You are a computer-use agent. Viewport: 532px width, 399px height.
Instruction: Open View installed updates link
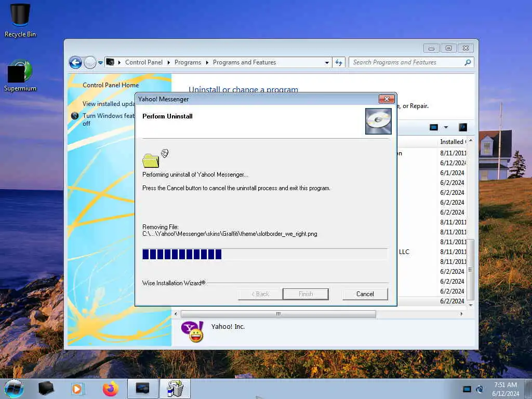click(109, 104)
